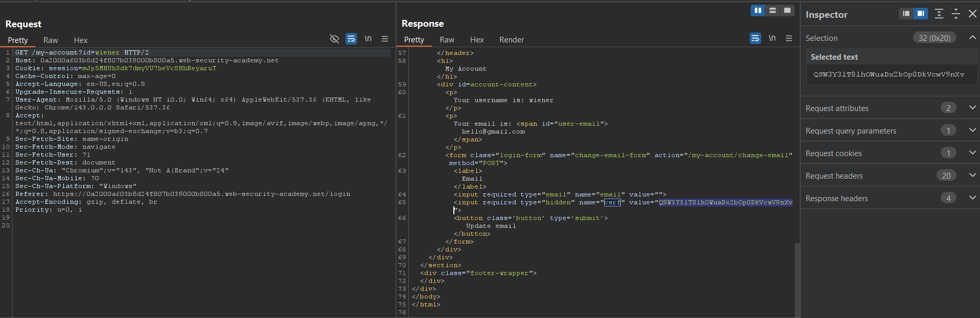Image resolution: width=980 pixels, height=318 pixels.
Task: Select the Request Hex tab
Action: [x=81, y=40]
